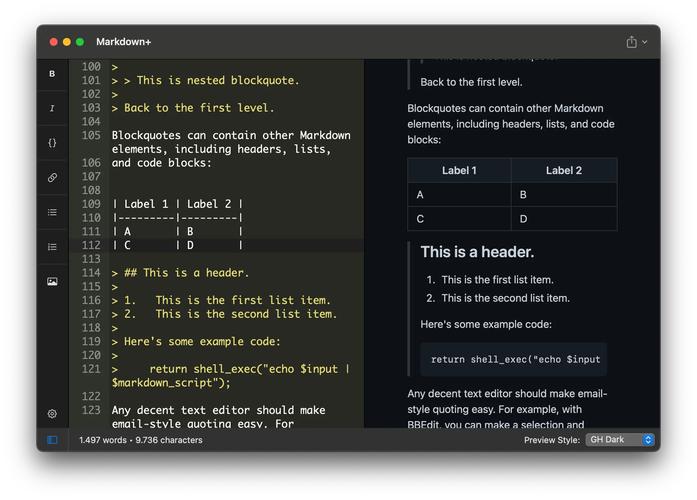Expand the share menu chevron

click(x=645, y=42)
